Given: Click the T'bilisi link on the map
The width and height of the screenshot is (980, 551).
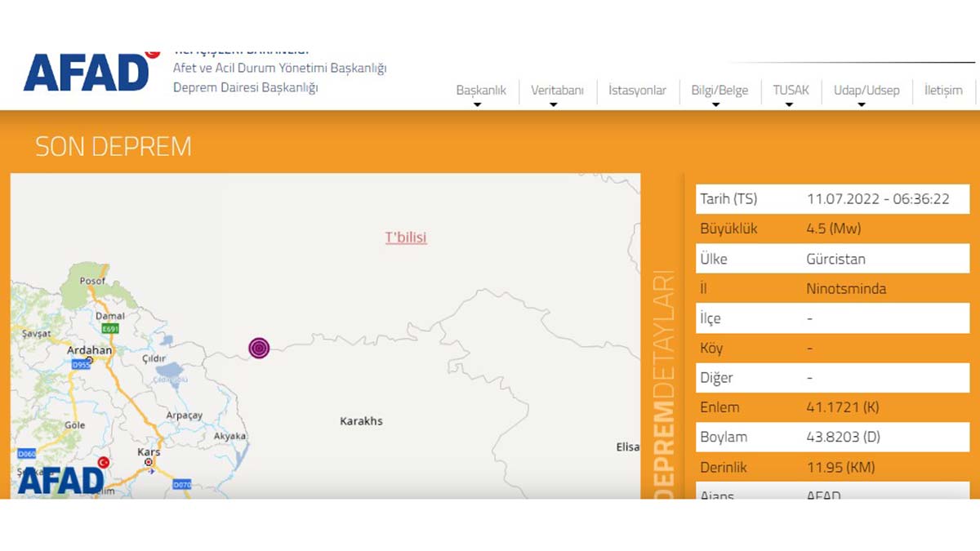Looking at the screenshot, I should click(406, 238).
